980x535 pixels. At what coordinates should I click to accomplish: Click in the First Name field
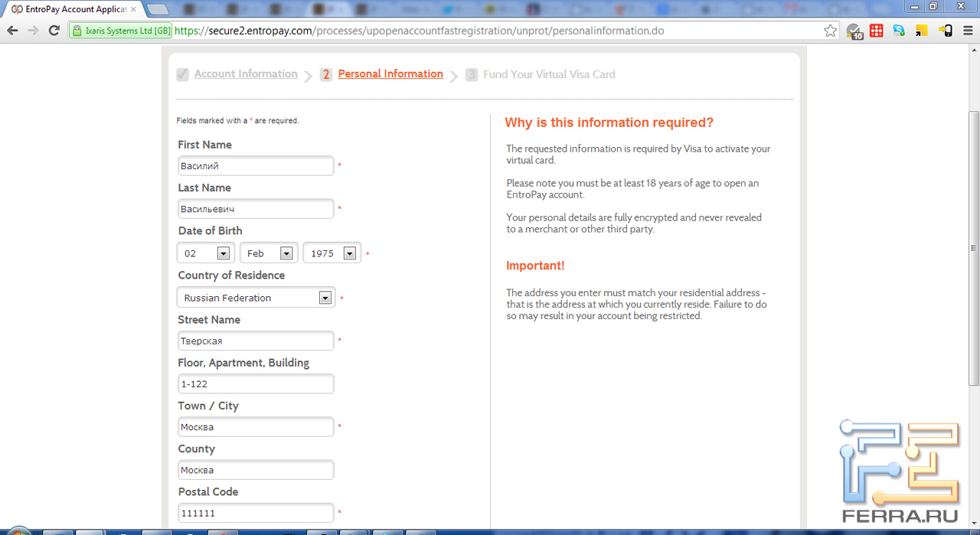pos(256,166)
